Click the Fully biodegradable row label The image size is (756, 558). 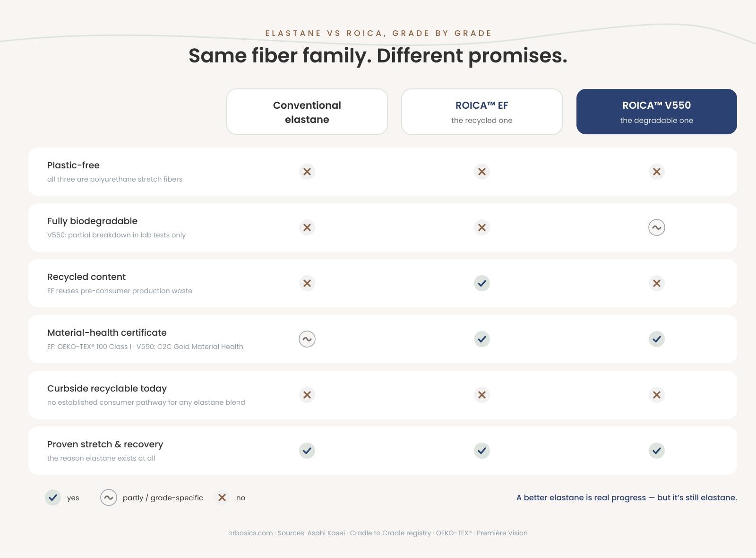tap(92, 221)
